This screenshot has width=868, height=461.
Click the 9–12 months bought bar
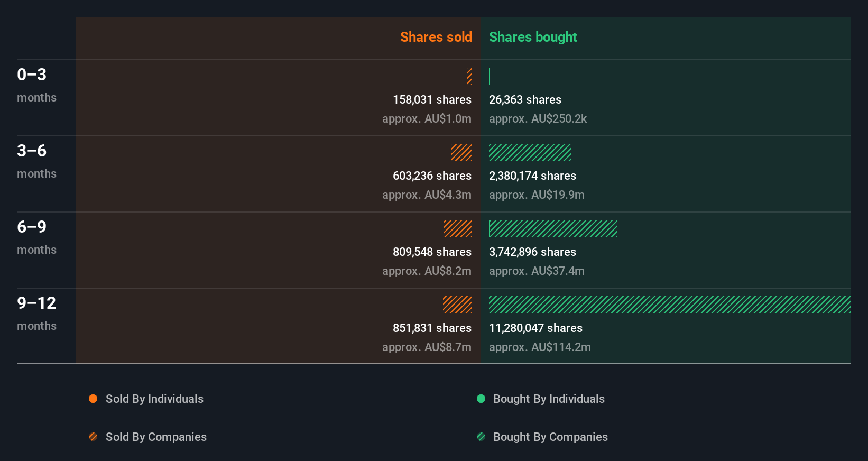pyautogui.click(x=670, y=305)
